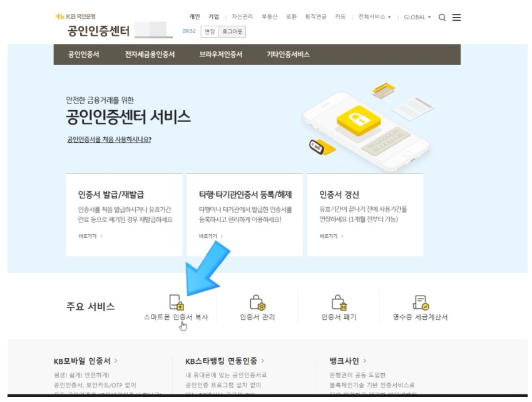
Task: Open 공인인증서를 처음 사용하시나요? link
Action: click(109, 140)
